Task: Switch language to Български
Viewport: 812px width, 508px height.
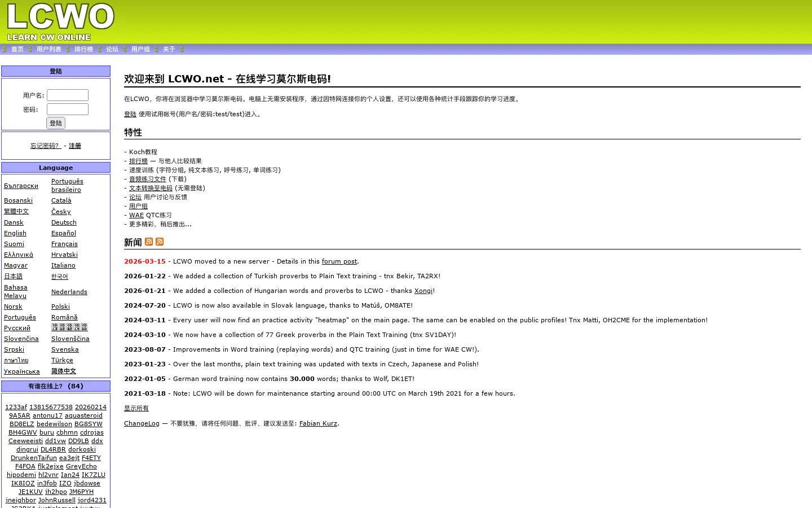Action: click(x=21, y=186)
